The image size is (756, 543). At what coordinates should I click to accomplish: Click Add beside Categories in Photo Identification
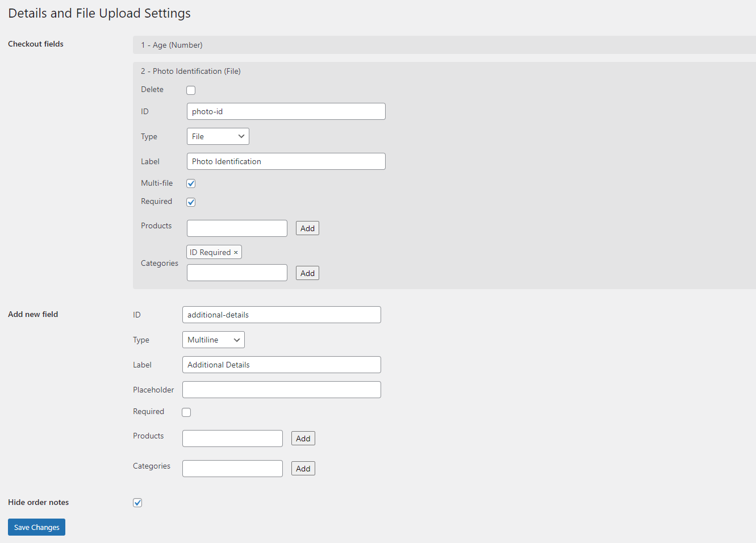click(307, 273)
